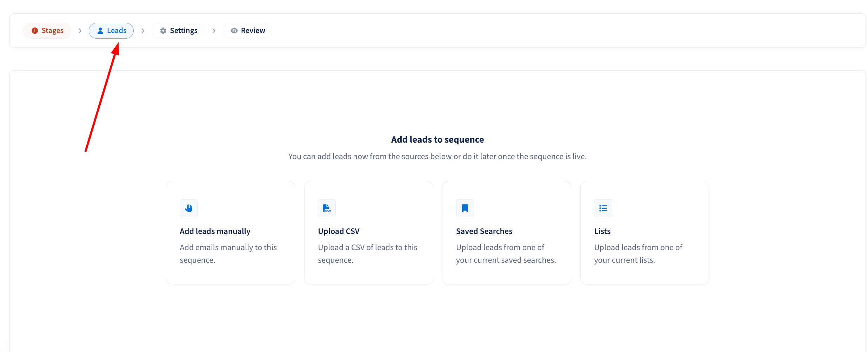Select Saved Searches card title
868x352 pixels.
tap(484, 231)
